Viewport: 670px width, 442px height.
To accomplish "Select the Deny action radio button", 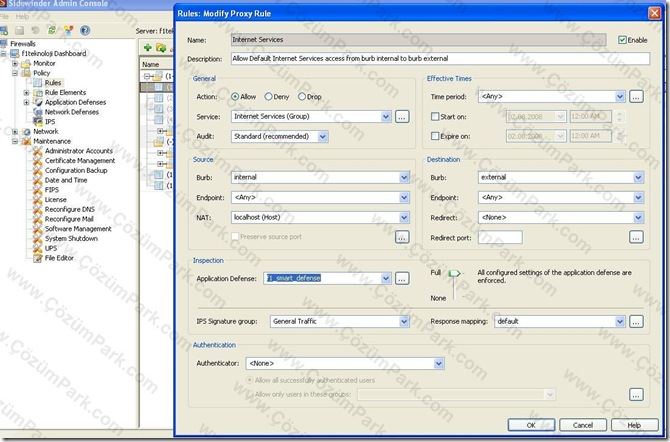I will coord(268,97).
